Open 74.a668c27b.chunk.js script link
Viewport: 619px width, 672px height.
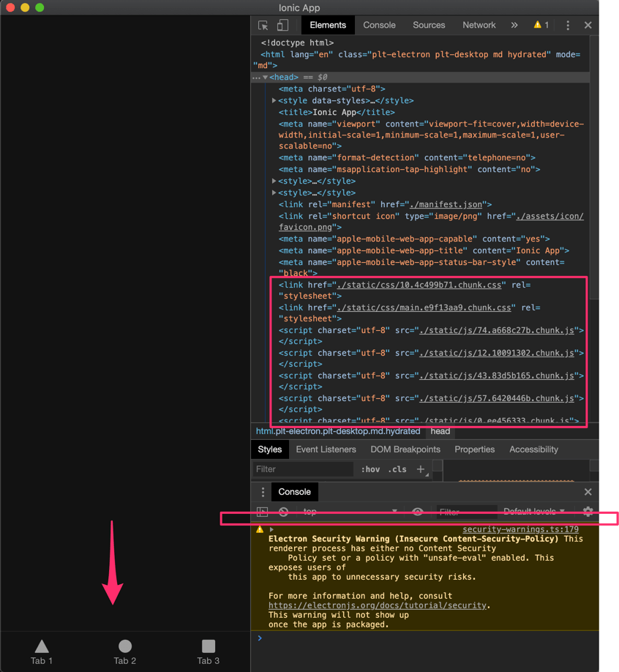pyautogui.click(x=497, y=330)
